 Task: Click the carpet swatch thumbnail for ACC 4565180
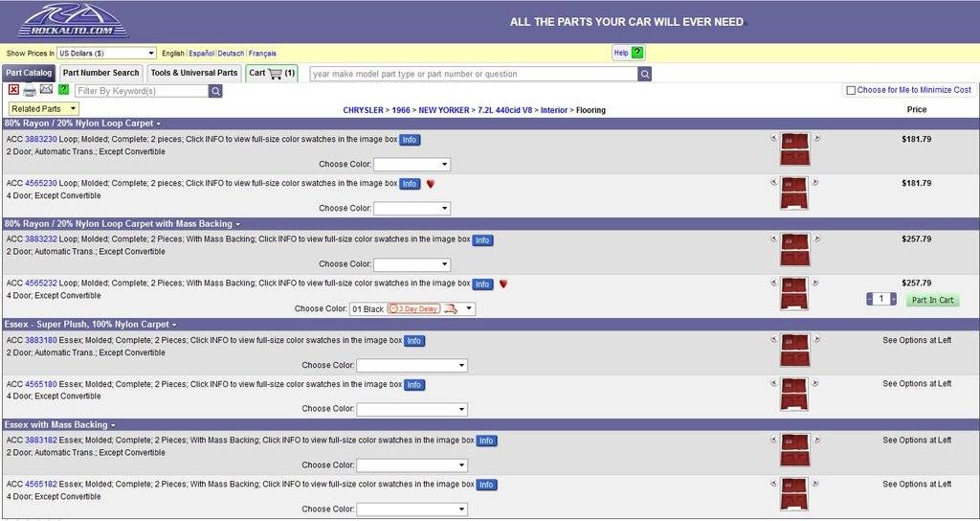794,394
